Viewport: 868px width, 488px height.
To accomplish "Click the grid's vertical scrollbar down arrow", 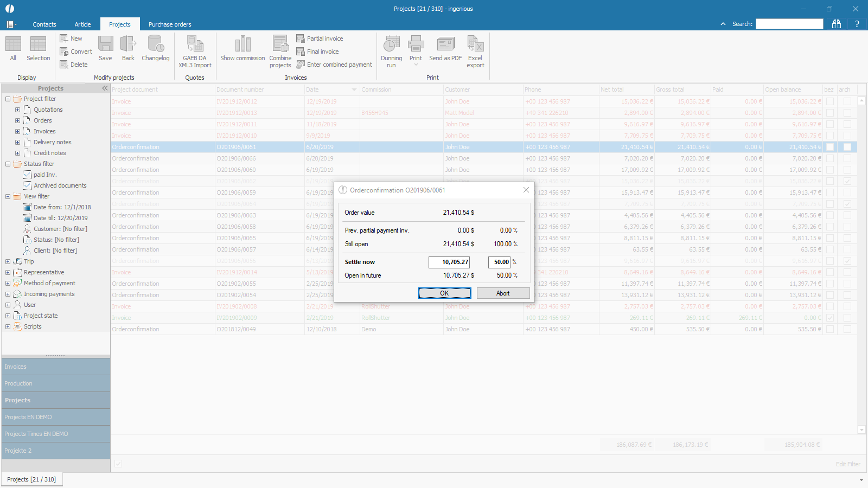I will tap(861, 429).
